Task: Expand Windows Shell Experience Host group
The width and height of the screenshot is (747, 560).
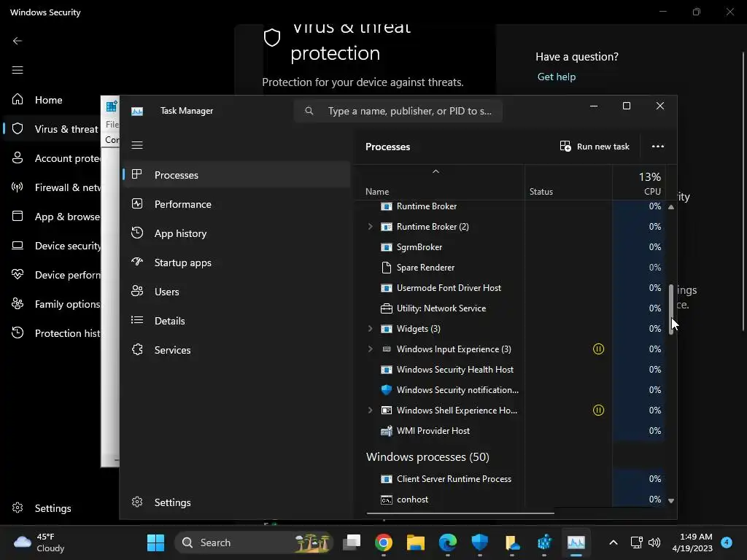Action: click(370, 410)
